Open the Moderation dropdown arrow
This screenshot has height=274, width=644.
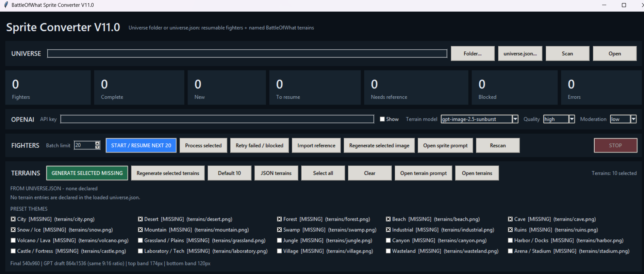click(x=633, y=119)
